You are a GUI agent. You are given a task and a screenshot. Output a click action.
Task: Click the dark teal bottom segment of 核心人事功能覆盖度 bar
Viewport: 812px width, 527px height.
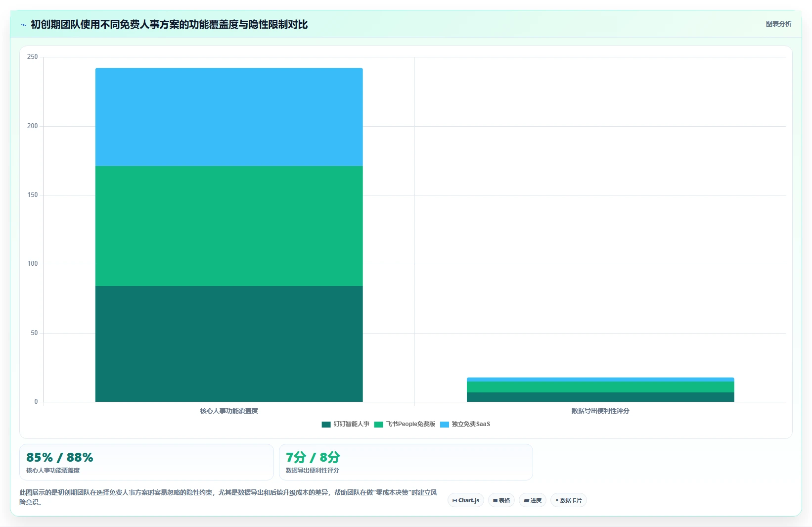click(x=229, y=344)
